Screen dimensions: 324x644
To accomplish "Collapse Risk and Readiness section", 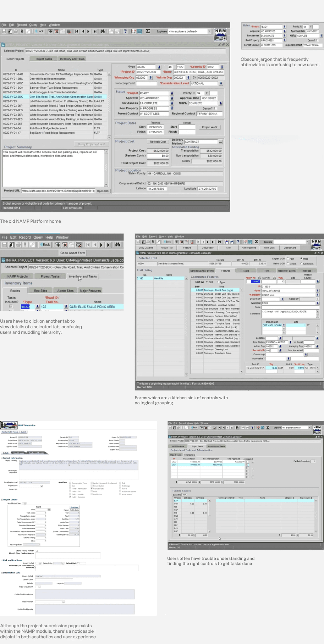I will [2, 560].
